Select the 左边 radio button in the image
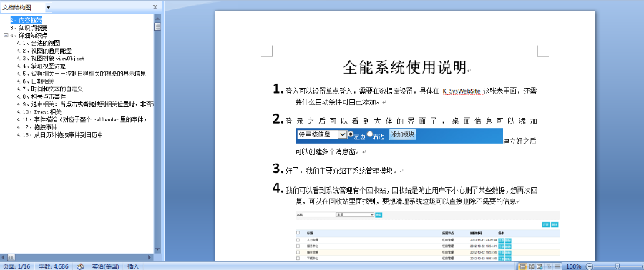Image resolution: width=644 pixels, height=270 pixels. point(351,134)
